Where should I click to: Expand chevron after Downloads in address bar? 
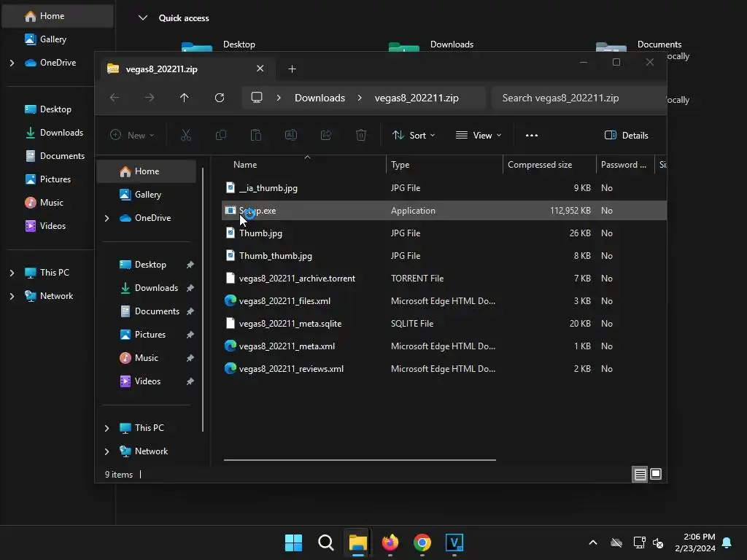(x=360, y=98)
